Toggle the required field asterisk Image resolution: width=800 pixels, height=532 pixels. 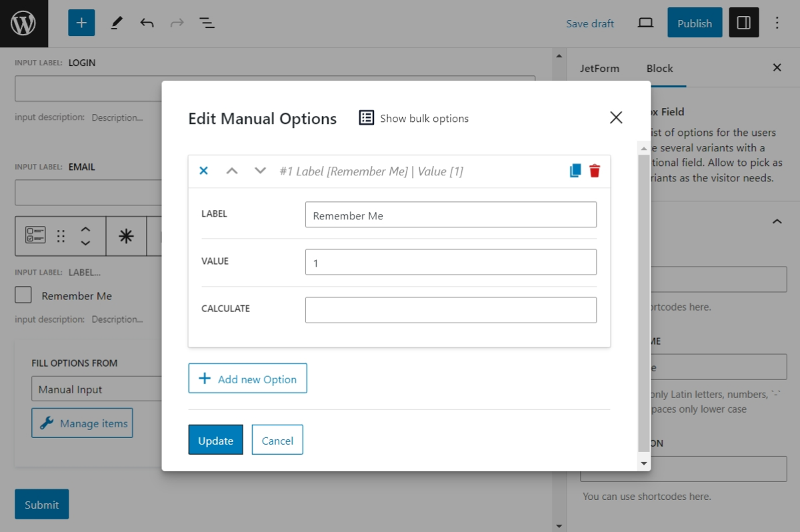point(127,236)
